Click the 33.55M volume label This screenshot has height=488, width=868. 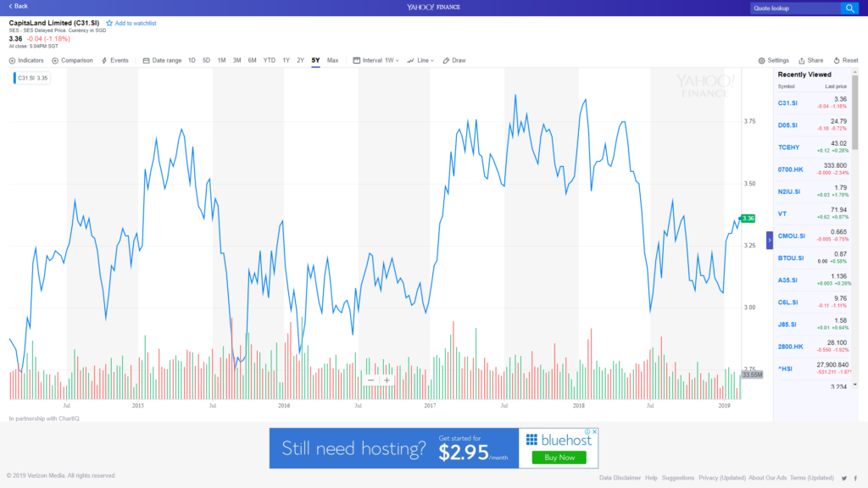(x=753, y=374)
